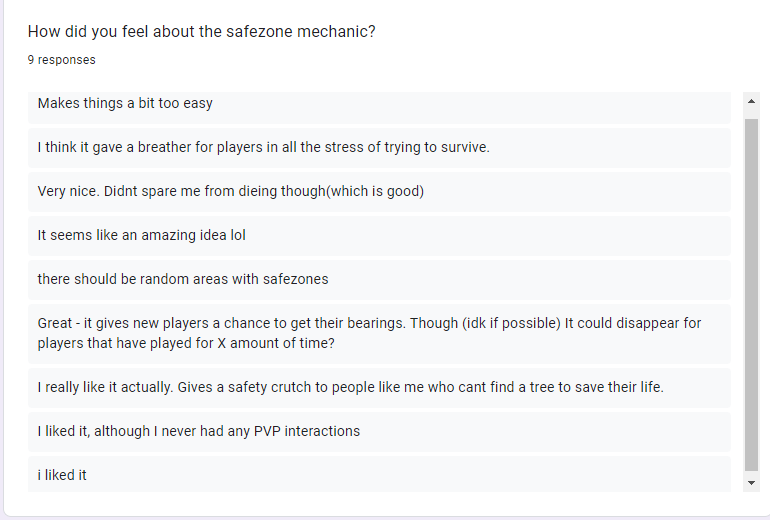Click "X amount of time?" text
This screenshot has width=770, height=520.
pos(275,343)
